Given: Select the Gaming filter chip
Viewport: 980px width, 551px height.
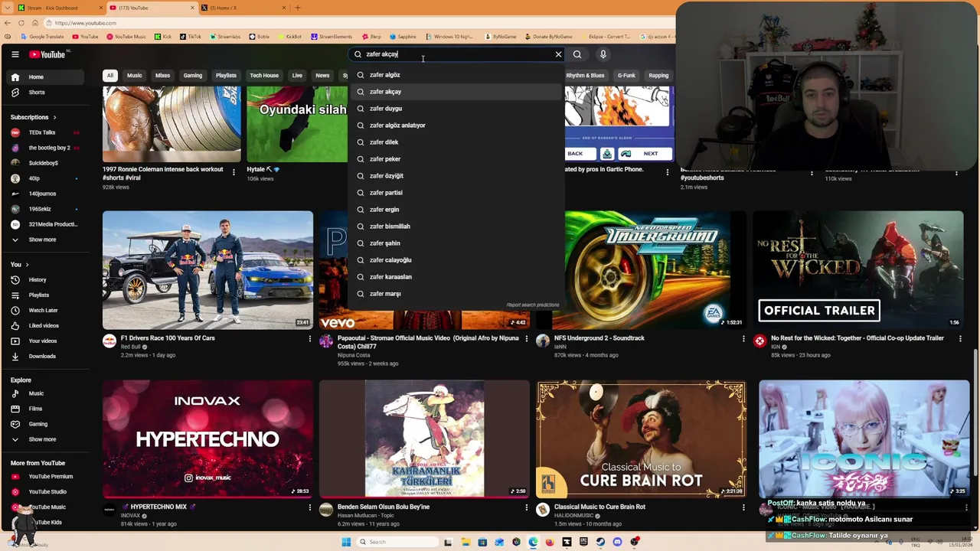Looking at the screenshot, I should pyautogui.click(x=193, y=76).
